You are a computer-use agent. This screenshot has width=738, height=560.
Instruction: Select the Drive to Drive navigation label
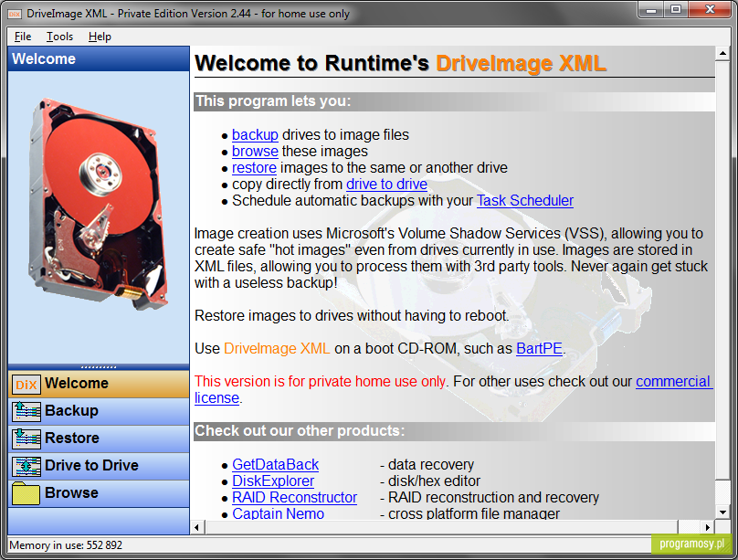point(91,465)
